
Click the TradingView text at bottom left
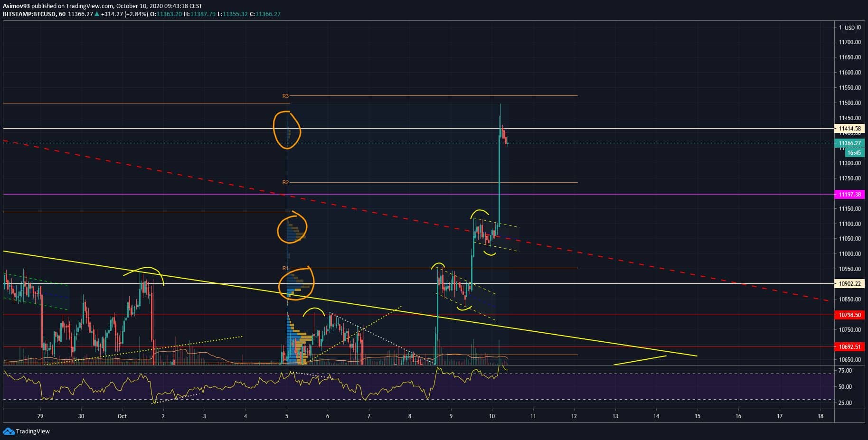tap(33, 431)
